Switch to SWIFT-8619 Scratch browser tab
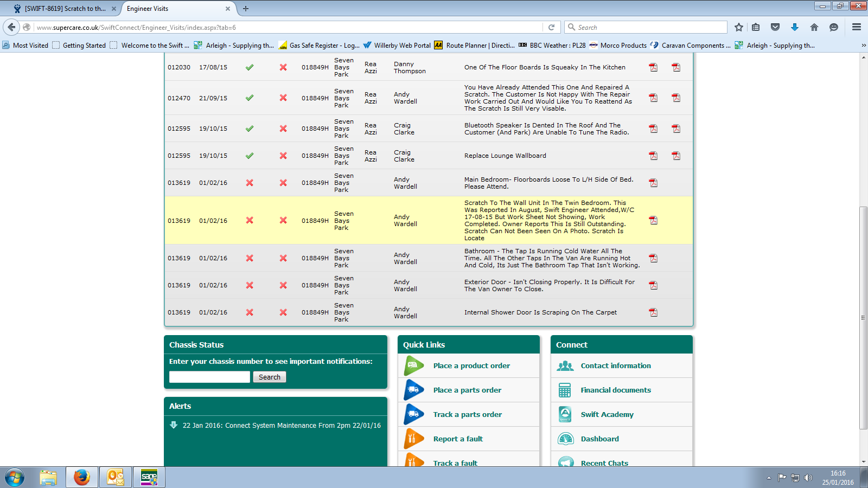The image size is (868, 488). [65, 9]
